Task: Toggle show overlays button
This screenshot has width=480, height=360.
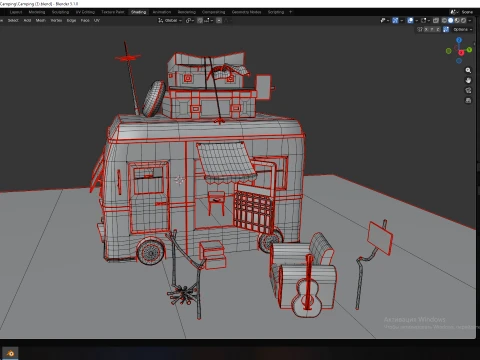Action: click(410, 20)
